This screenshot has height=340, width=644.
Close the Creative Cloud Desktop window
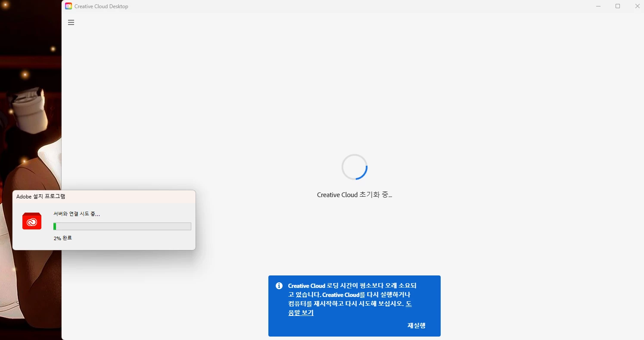637,6
